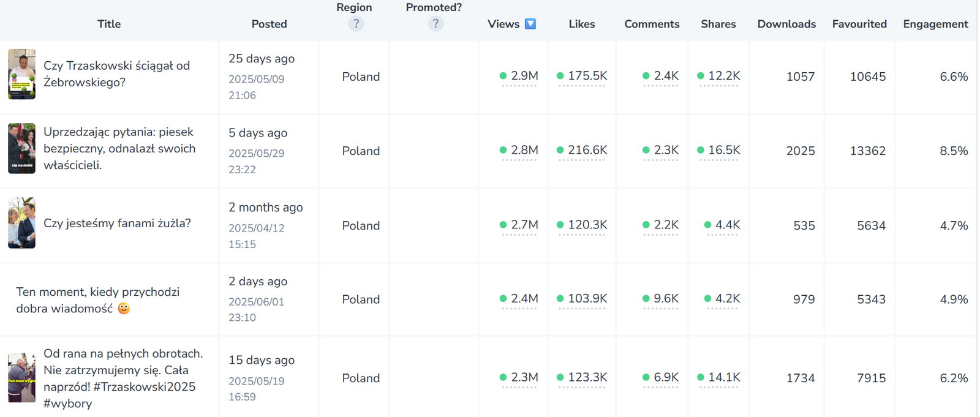Click the Favourited column header
980x417 pixels.
[x=859, y=24]
